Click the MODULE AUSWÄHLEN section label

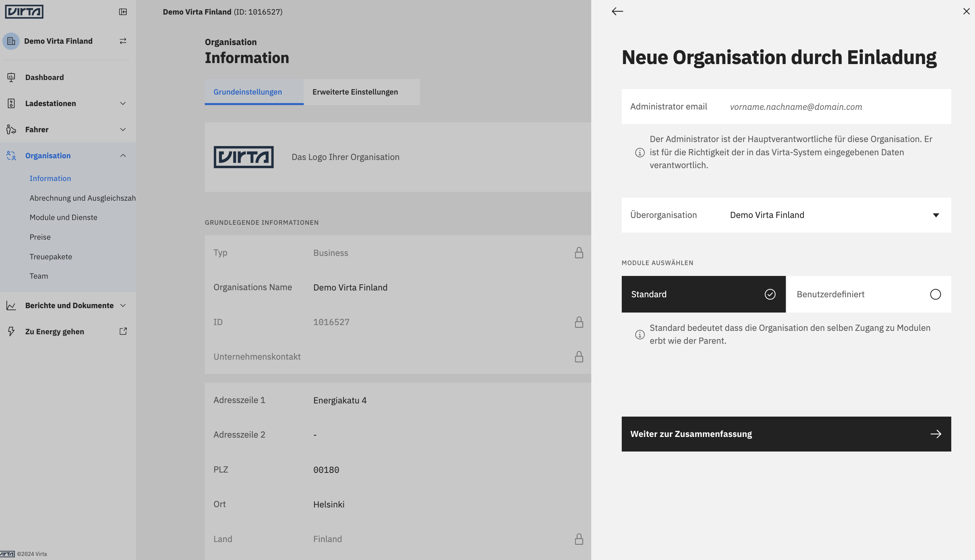[657, 263]
